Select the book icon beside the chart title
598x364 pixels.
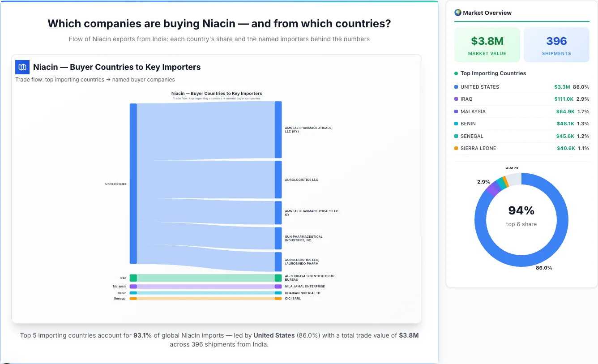pos(21,67)
